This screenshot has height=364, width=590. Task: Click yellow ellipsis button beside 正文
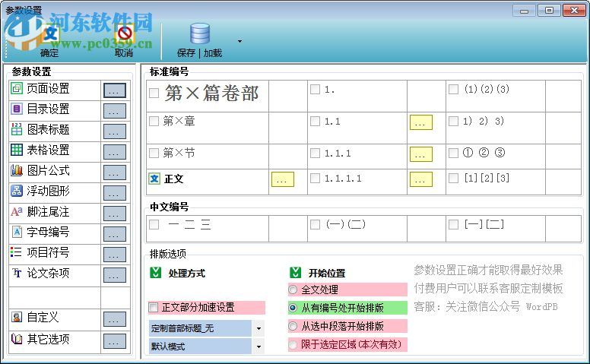283,179
